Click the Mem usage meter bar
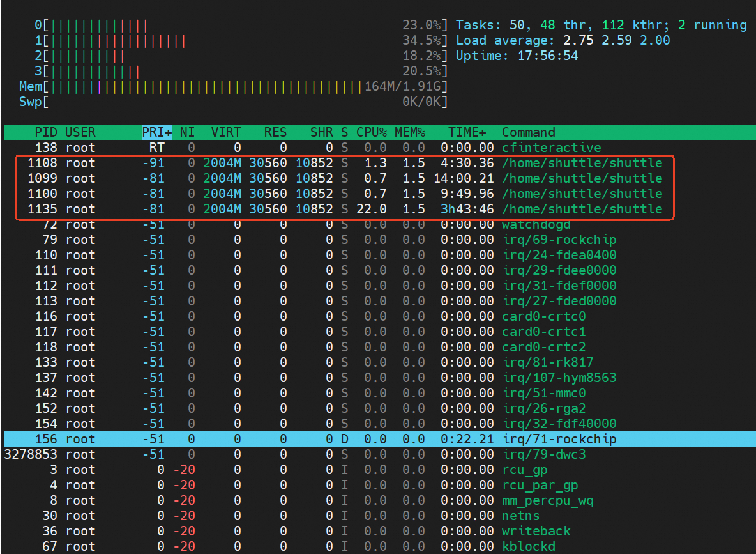The image size is (756, 554). (233, 87)
